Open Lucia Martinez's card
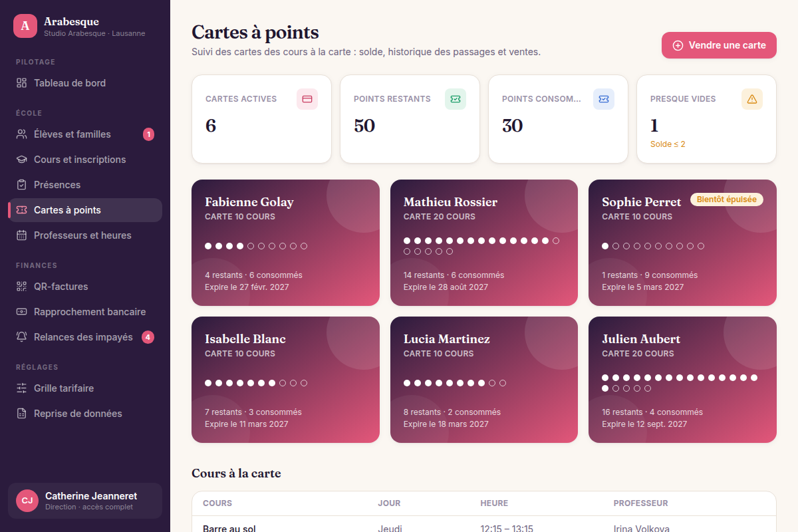Screen dimensions: 798x532 pos(484,380)
